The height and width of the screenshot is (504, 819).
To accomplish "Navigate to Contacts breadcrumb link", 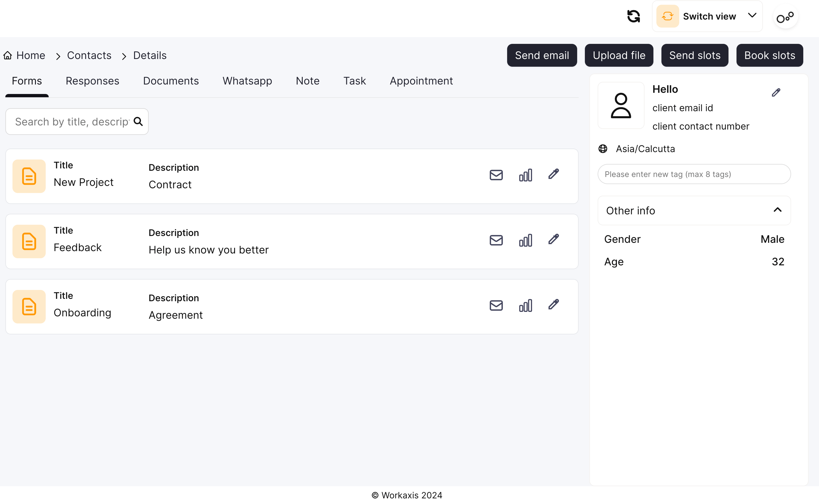I will tap(89, 55).
